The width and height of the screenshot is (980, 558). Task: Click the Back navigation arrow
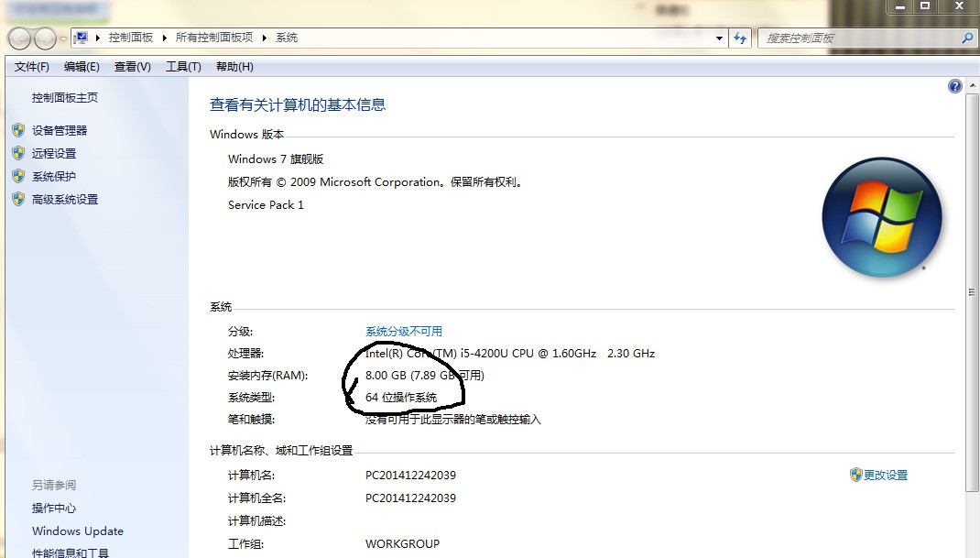point(19,38)
